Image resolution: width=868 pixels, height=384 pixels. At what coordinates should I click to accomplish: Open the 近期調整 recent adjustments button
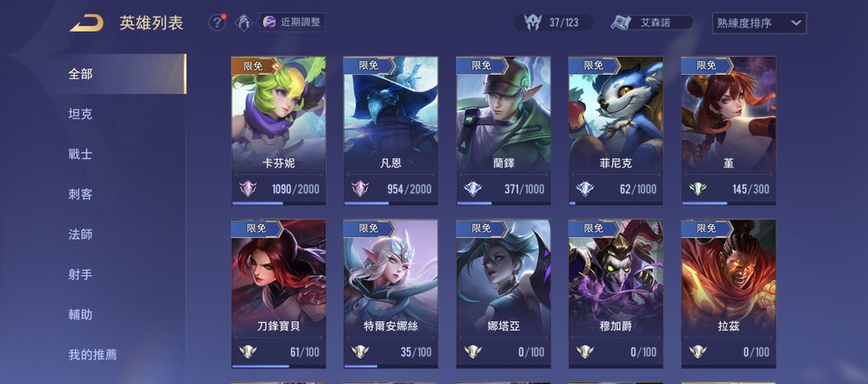tap(292, 22)
